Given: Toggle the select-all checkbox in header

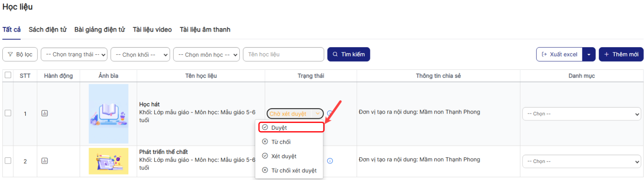Looking at the screenshot, I should (8, 75).
